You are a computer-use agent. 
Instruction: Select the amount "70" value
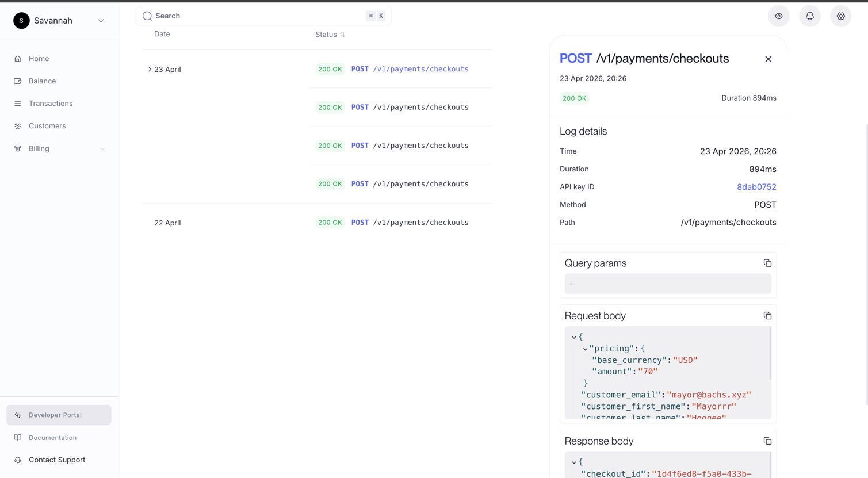[x=647, y=372]
